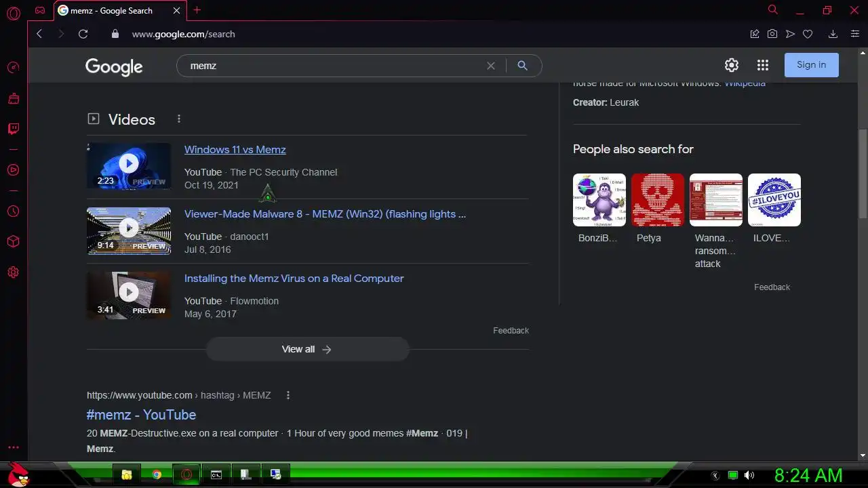Image resolution: width=868 pixels, height=488 pixels.
Task: Open the Extensions cube in the sidebar
Action: [x=13, y=242]
